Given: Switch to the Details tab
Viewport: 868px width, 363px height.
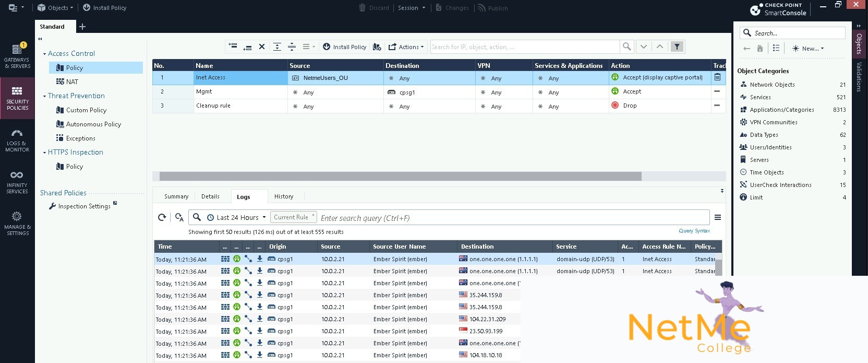Looking at the screenshot, I should 210,196.
